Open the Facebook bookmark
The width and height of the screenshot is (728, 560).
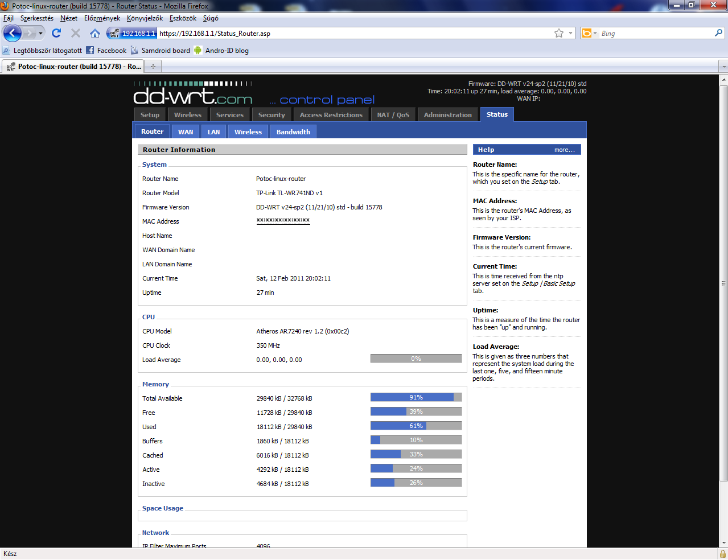(106, 50)
